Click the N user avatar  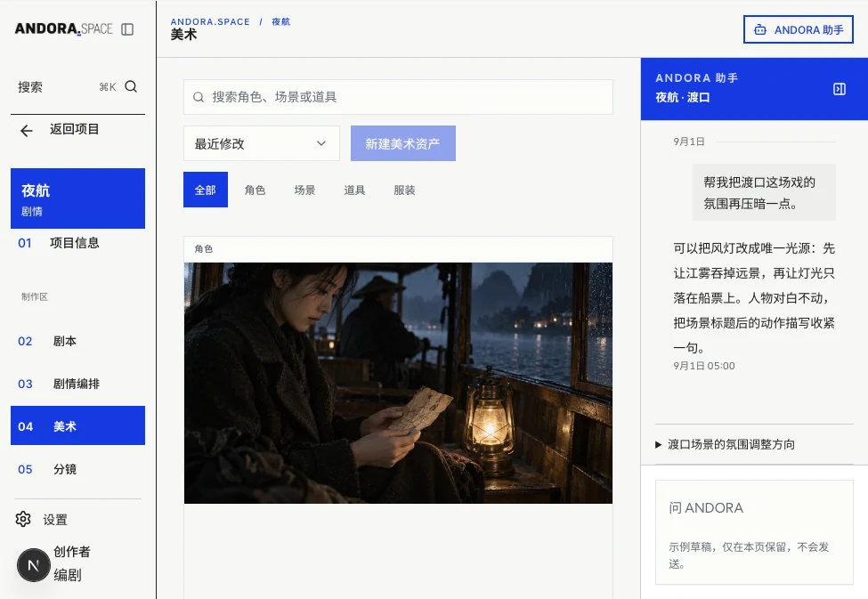[33, 564]
